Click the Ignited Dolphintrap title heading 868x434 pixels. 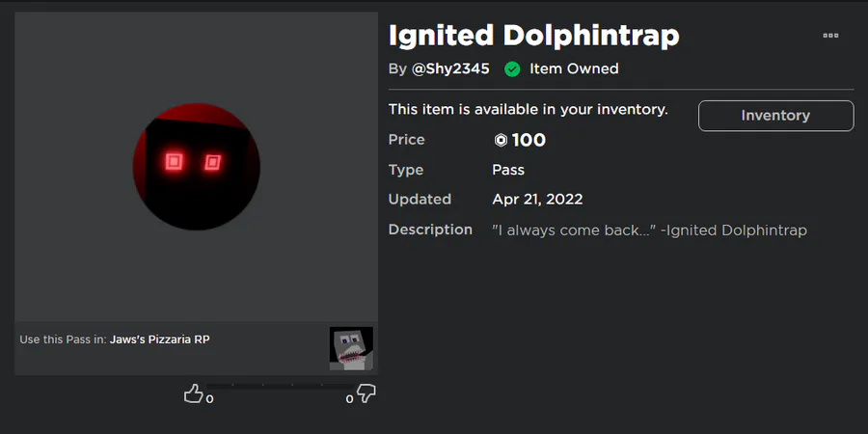click(x=533, y=36)
